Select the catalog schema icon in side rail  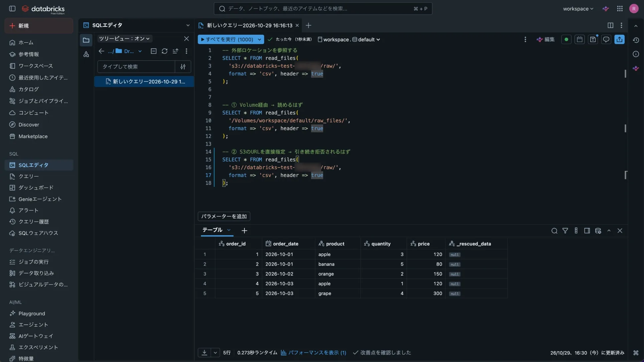(x=86, y=54)
